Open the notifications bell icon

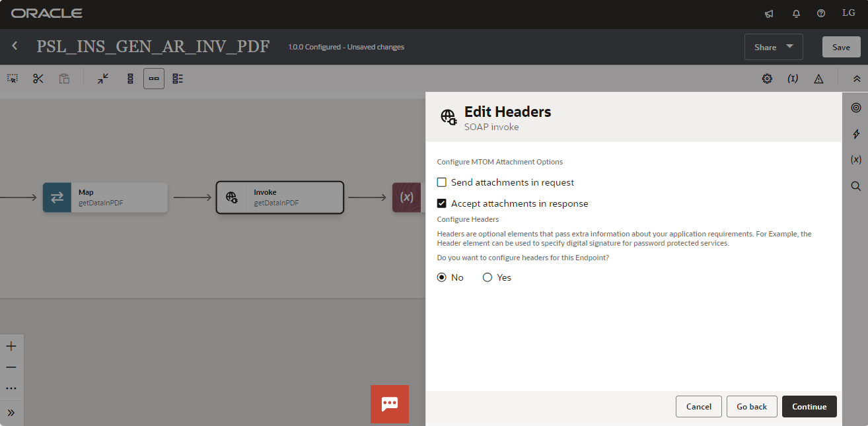click(796, 14)
